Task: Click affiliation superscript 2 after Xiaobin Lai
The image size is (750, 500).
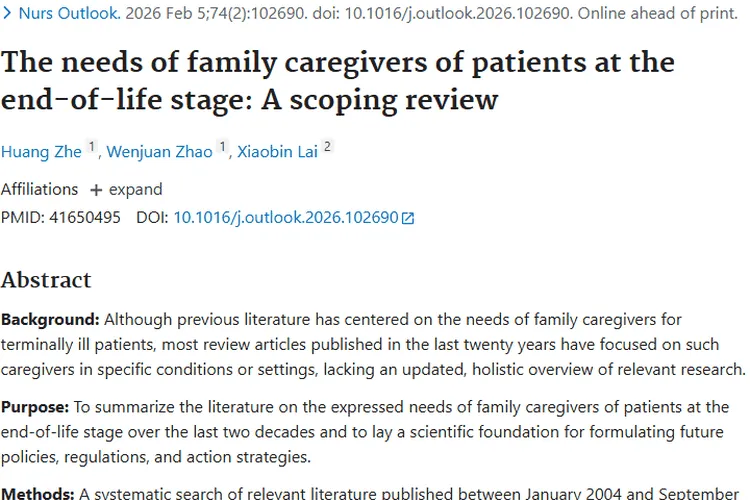Action: point(327,147)
